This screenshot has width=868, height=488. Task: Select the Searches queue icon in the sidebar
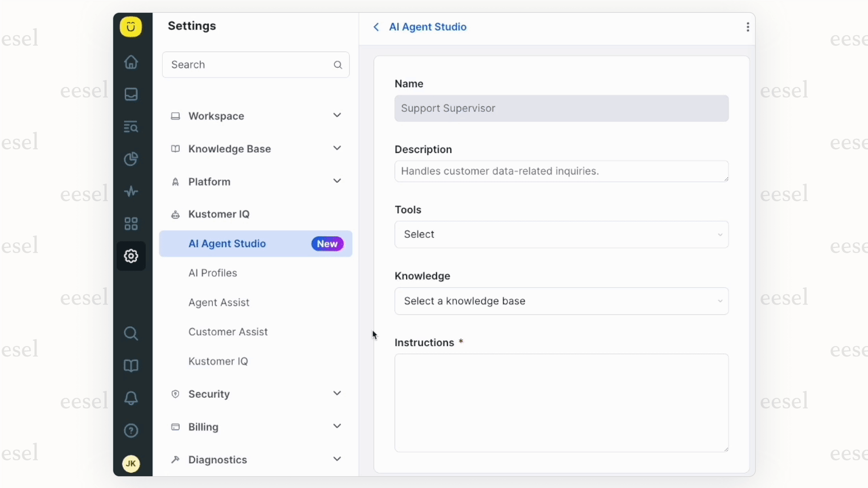coord(131,127)
